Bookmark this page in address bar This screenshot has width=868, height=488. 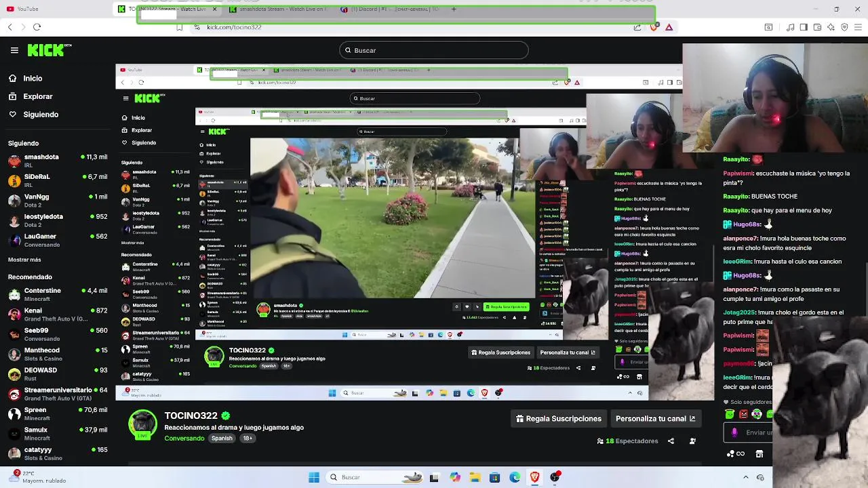point(179,27)
